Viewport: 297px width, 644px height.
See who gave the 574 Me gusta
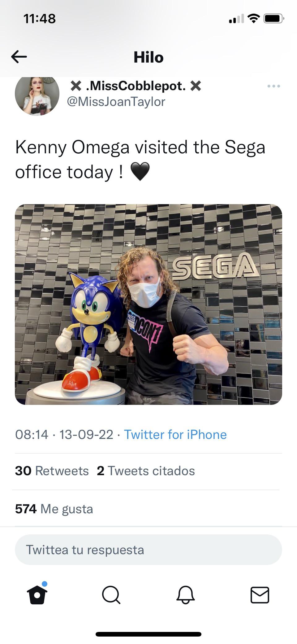pos(54,508)
